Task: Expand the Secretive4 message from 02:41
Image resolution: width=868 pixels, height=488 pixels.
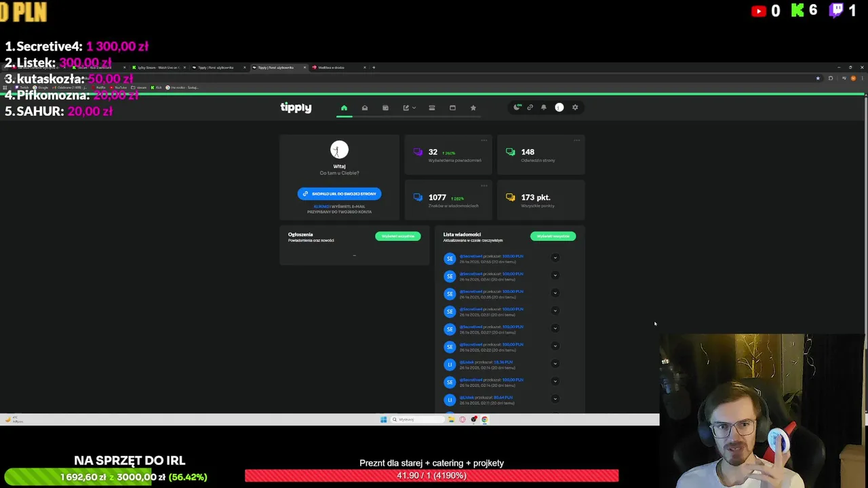Action: 555,275
